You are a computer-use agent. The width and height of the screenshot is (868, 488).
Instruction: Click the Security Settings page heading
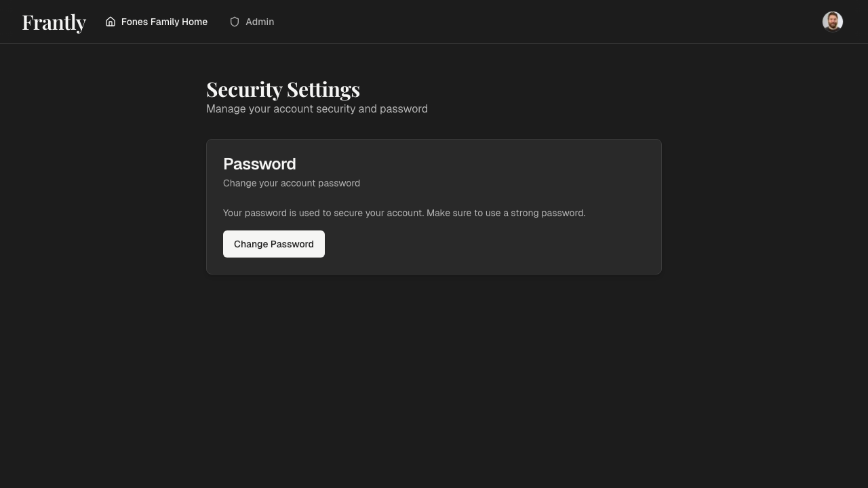pos(283,89)
